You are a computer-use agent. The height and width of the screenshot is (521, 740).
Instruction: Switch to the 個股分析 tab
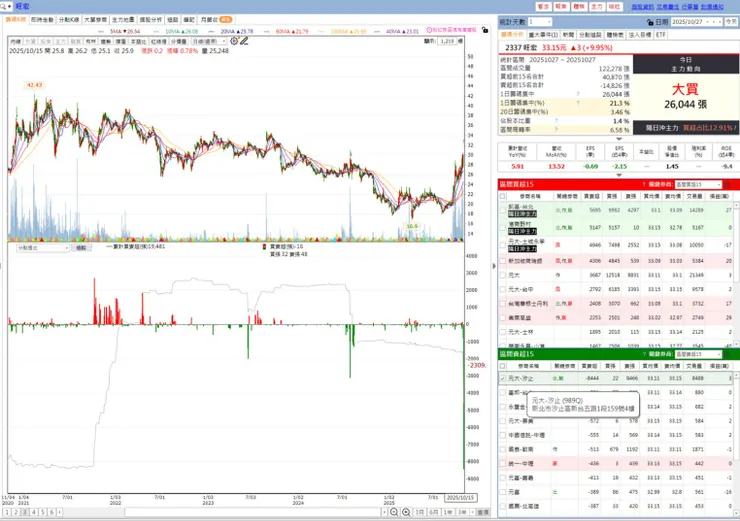[151, 20]
